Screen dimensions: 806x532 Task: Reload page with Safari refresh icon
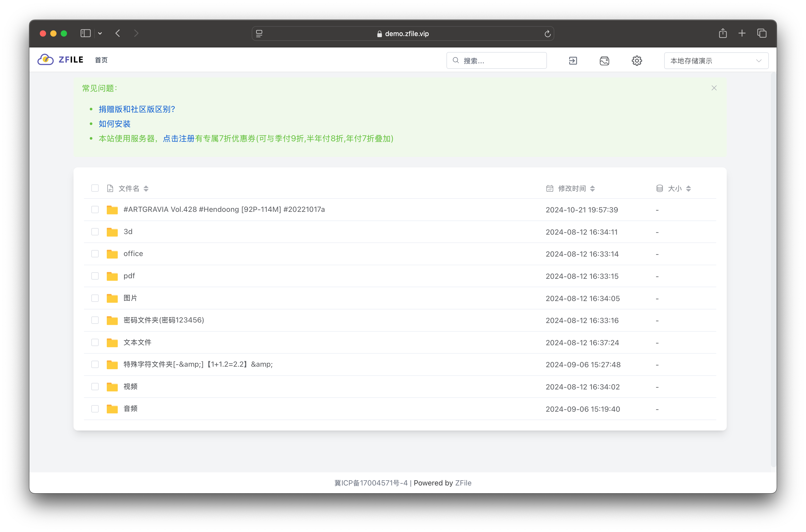pos(547,33)
